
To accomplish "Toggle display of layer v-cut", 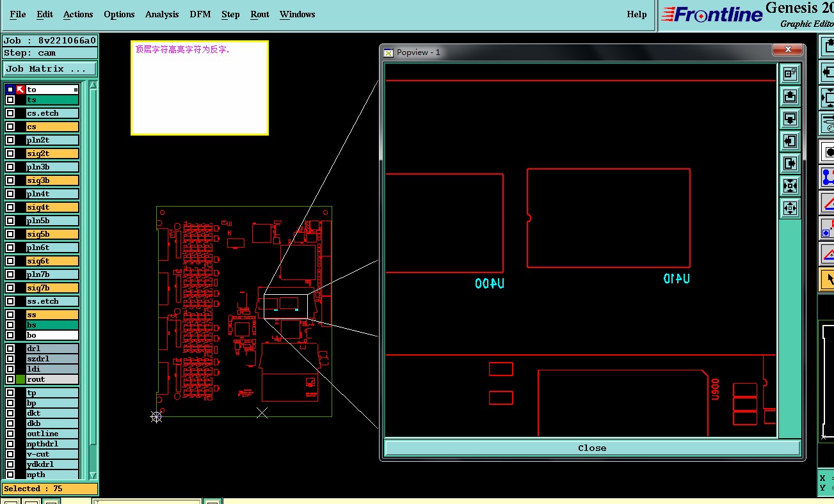I will click(x=10, y=454).
